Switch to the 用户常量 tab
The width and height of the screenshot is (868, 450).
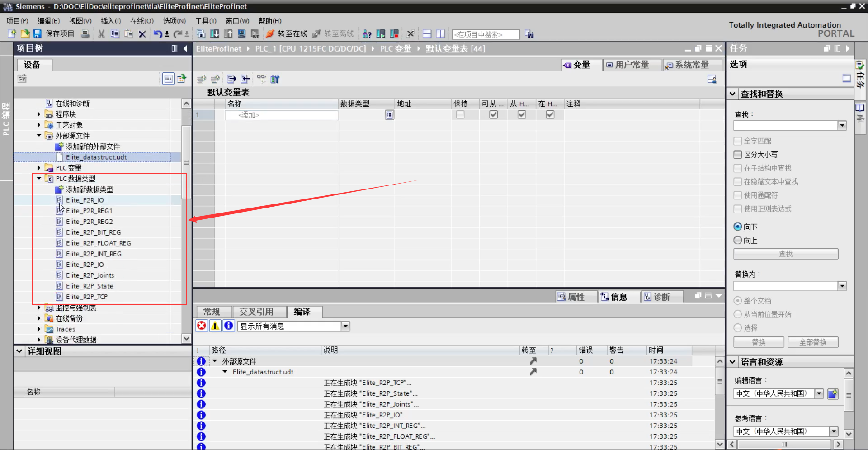point(632,65)
